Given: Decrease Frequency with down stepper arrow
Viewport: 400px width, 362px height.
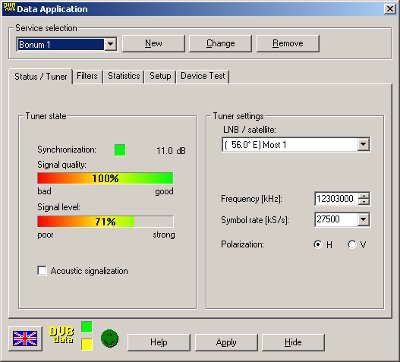Looking at the screenshot, I should [364, 202].
